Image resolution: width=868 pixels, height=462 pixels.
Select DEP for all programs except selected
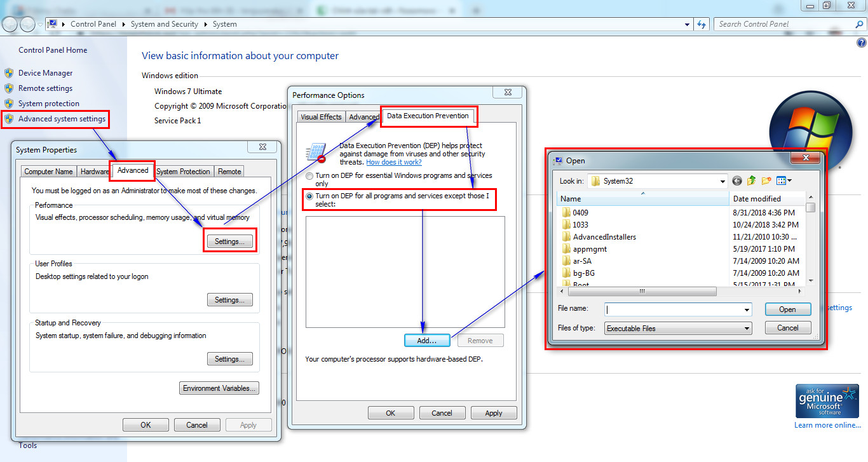click(309, 196)
